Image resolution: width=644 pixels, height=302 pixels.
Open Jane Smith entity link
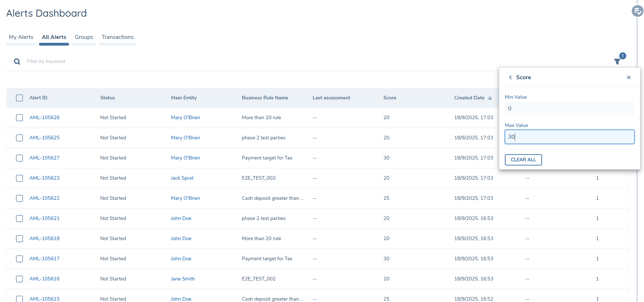(183, 279)
